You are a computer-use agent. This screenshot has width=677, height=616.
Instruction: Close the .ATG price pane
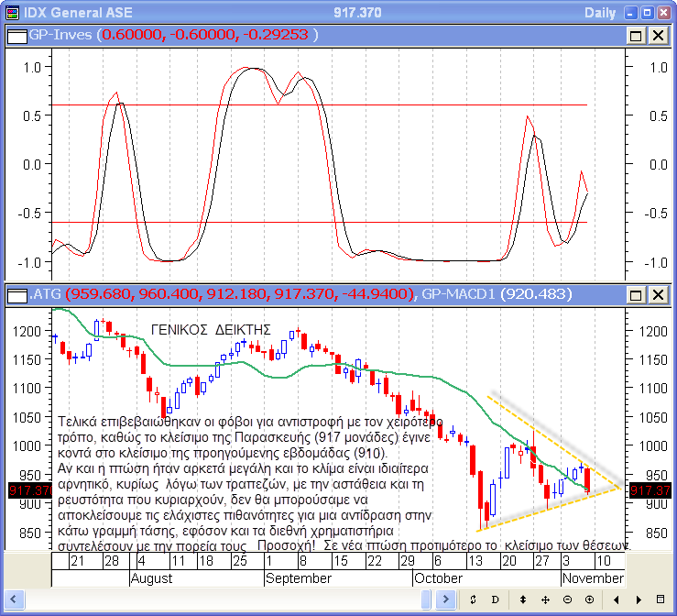(x=658, y=295)
